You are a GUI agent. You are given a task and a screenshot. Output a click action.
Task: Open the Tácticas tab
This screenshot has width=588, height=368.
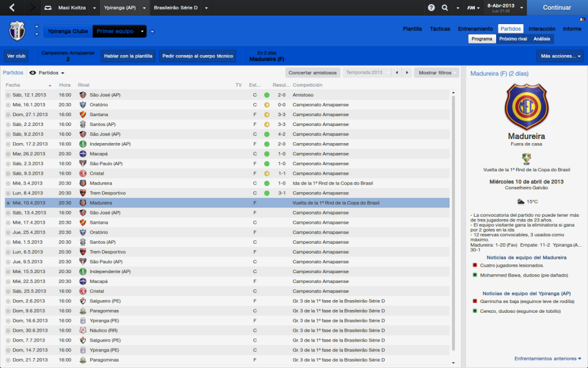click(440, 29)
